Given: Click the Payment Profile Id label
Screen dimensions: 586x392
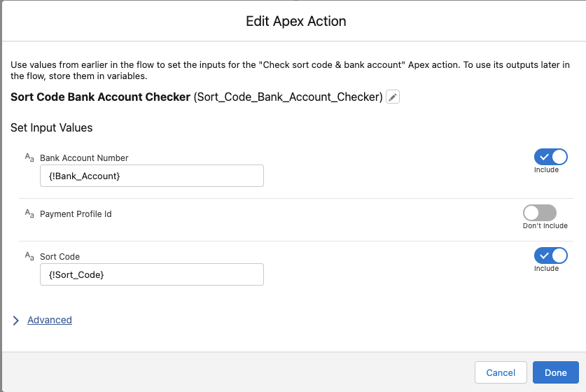Looking at the screenshot, I should (x=76, y=214).
